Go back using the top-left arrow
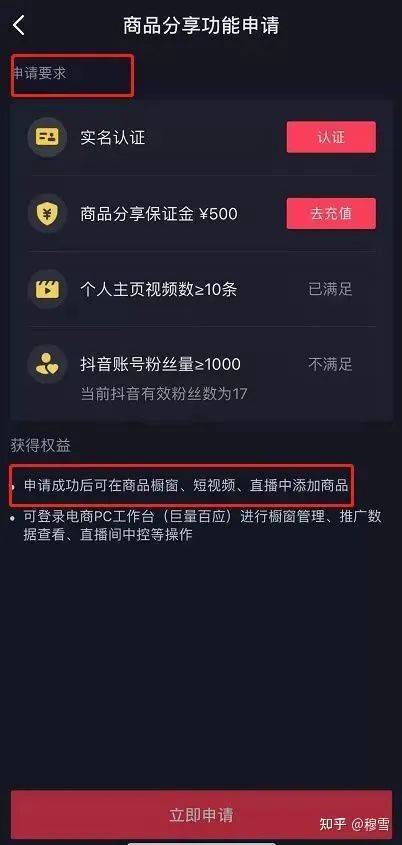The height and width of the screenshot is (845, 402). tap(19, 25)
